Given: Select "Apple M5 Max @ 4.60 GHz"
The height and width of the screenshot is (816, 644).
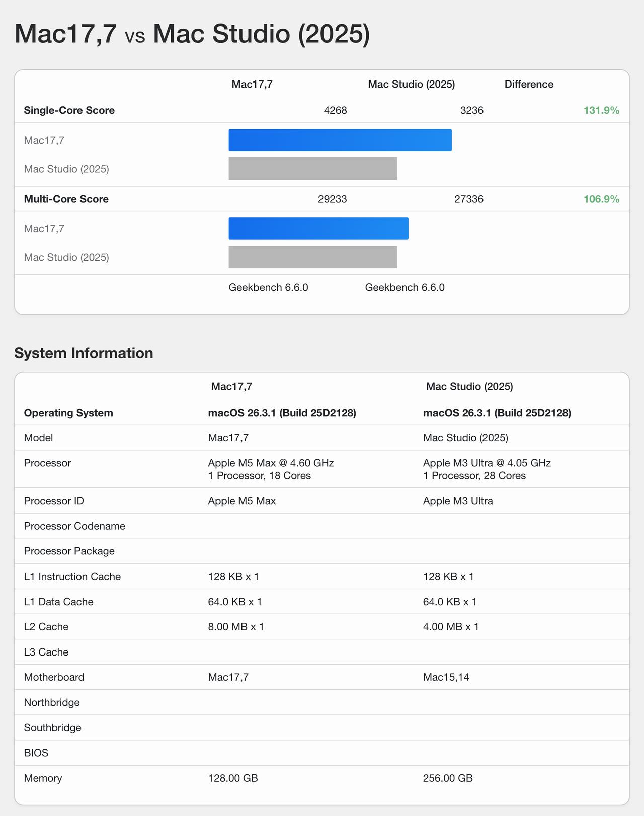Looking at the screenshot, I should pos(271,463).
